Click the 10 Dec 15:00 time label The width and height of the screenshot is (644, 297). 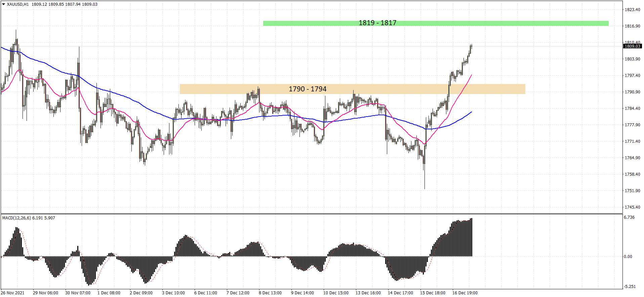[x=336, y=293]
